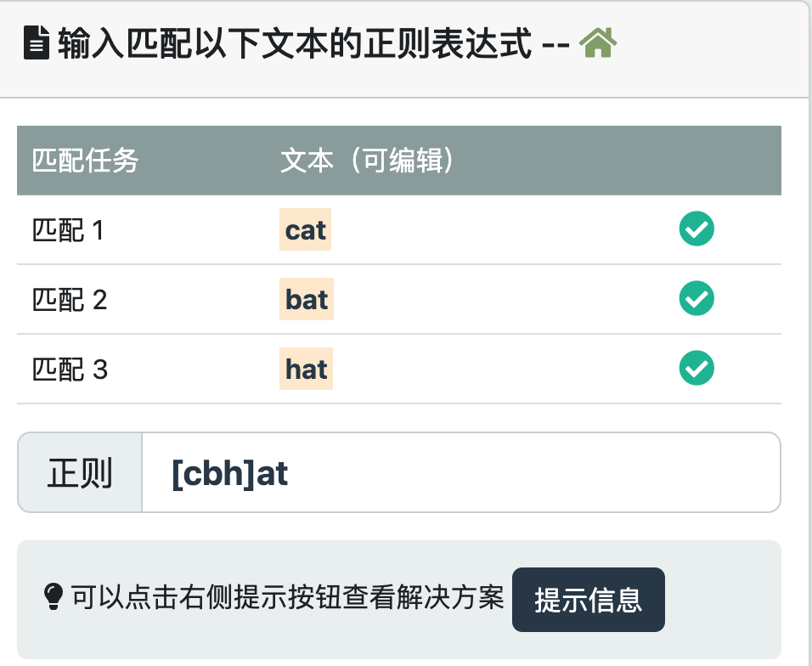Click the editable text 'bat'
The height and width of the screenshot is (666, 812).
point(307,300)
